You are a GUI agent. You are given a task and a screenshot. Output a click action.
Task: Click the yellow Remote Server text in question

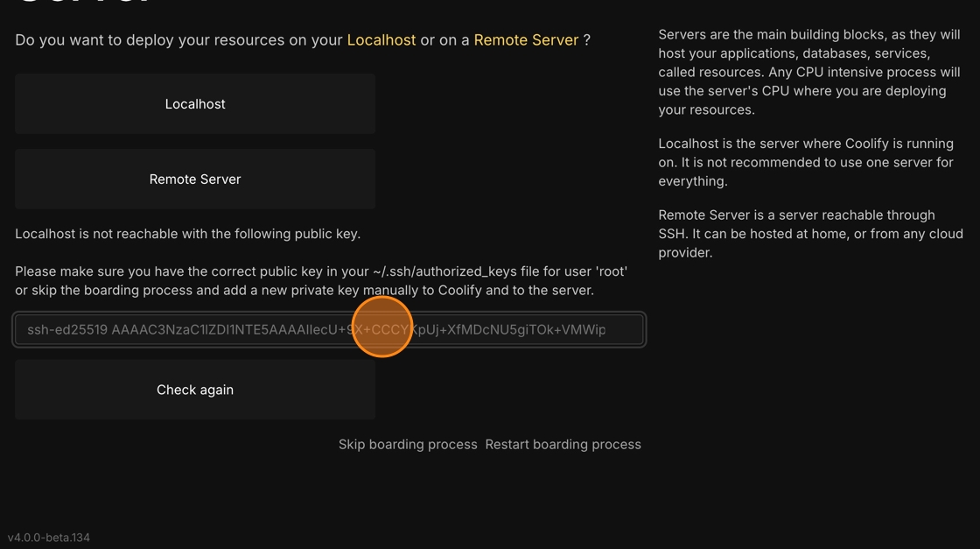point(526,40)
